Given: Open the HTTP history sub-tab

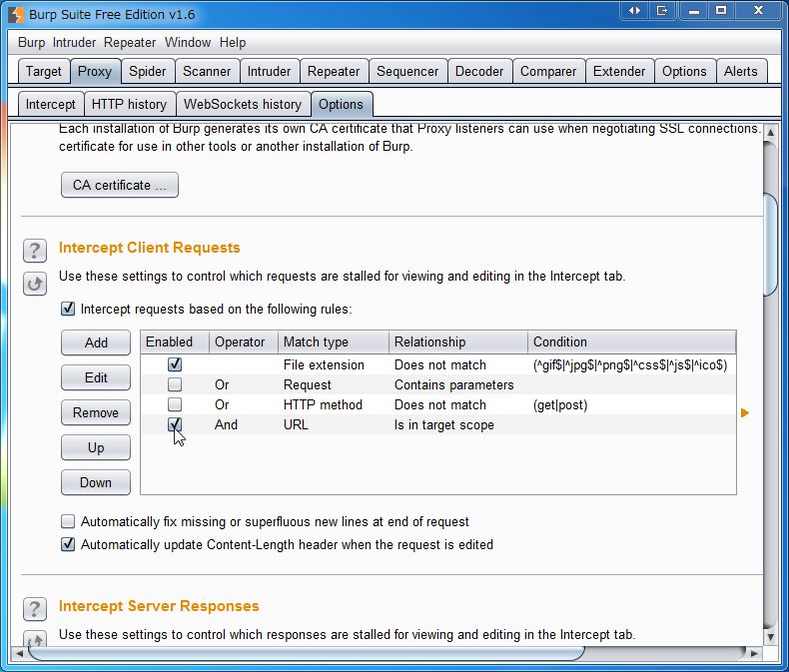Looking at the screenshot, I should pos(129,104).
